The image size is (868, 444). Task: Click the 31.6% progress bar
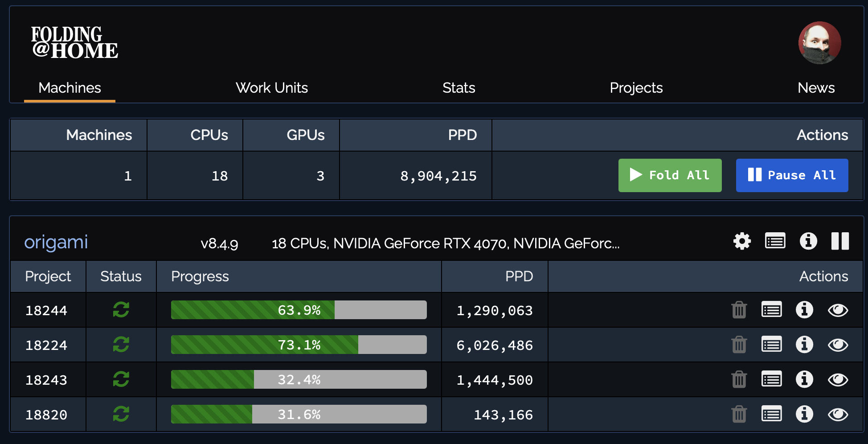(x=299, y=414)
